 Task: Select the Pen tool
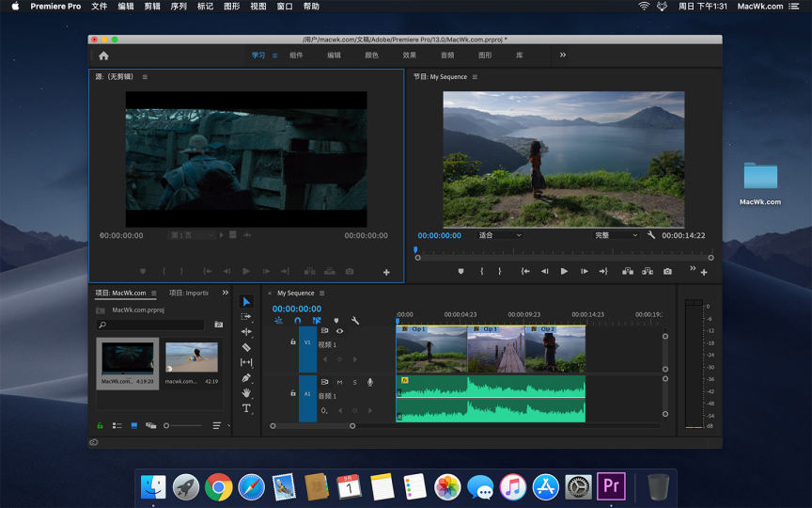(246, 378)
